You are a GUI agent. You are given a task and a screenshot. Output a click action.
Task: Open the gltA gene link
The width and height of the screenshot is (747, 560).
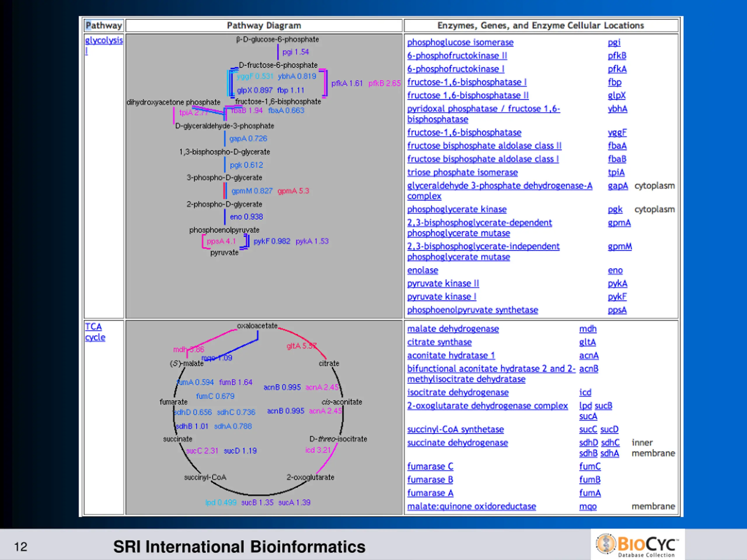(587, 342)
